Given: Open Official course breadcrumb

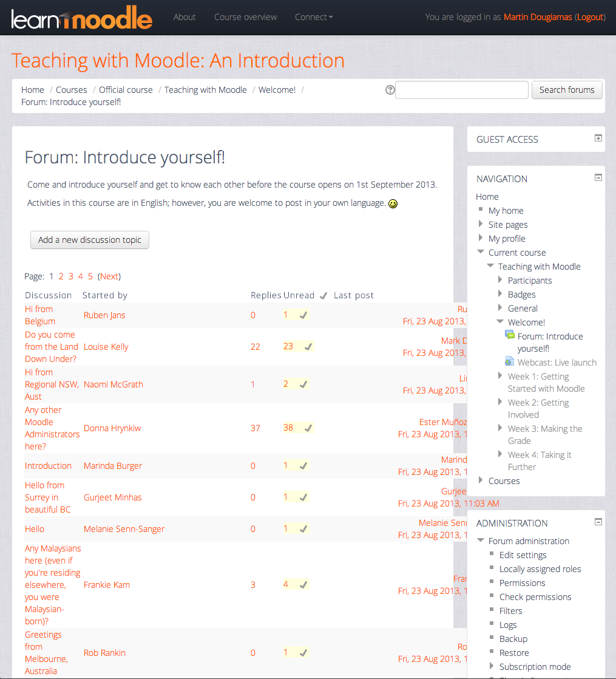Looking at the screenshot, I should 126,90.
